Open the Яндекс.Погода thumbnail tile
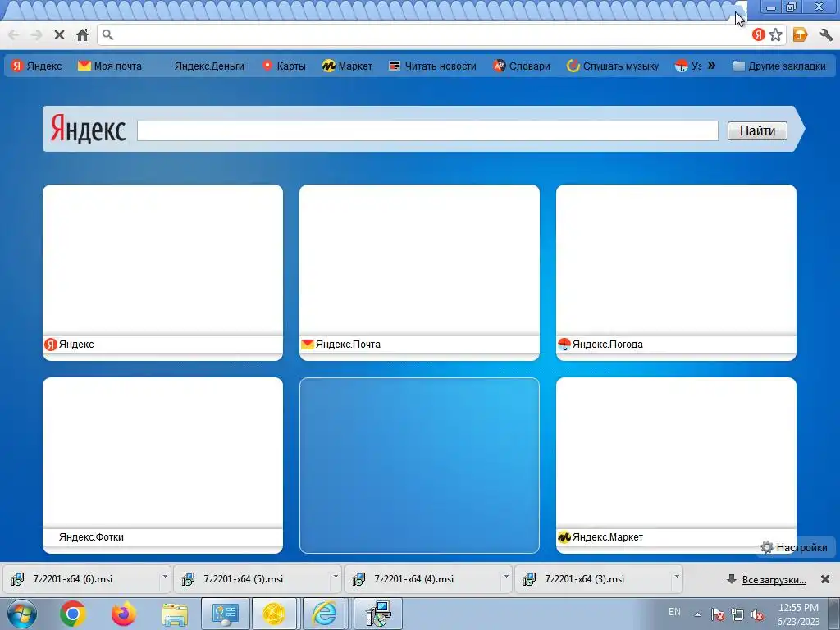 676,272
